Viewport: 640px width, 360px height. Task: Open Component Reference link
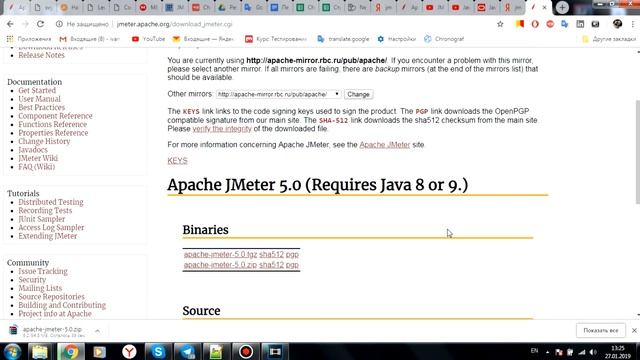[56, 116]
